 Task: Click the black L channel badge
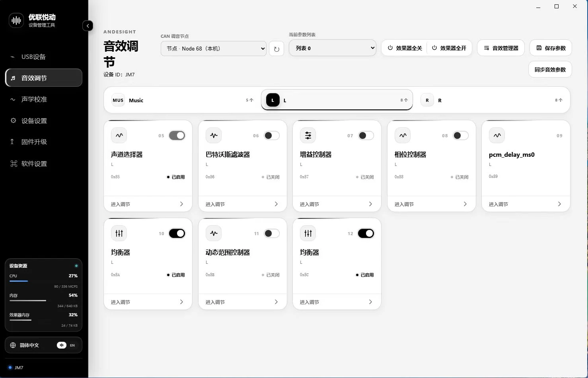[x=273, y=100]
